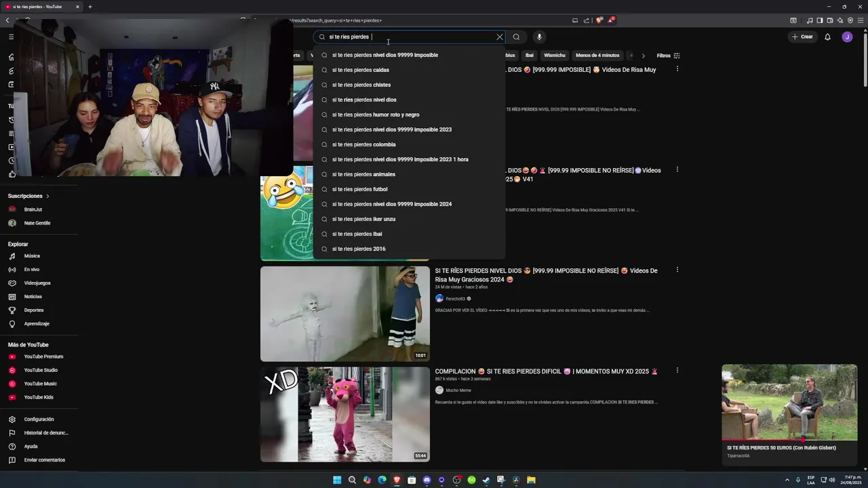Choose suggestion 'si te ries pierdes colombia'
The image size is (868, 488).
pyautogui.click(x=409, y=144)
